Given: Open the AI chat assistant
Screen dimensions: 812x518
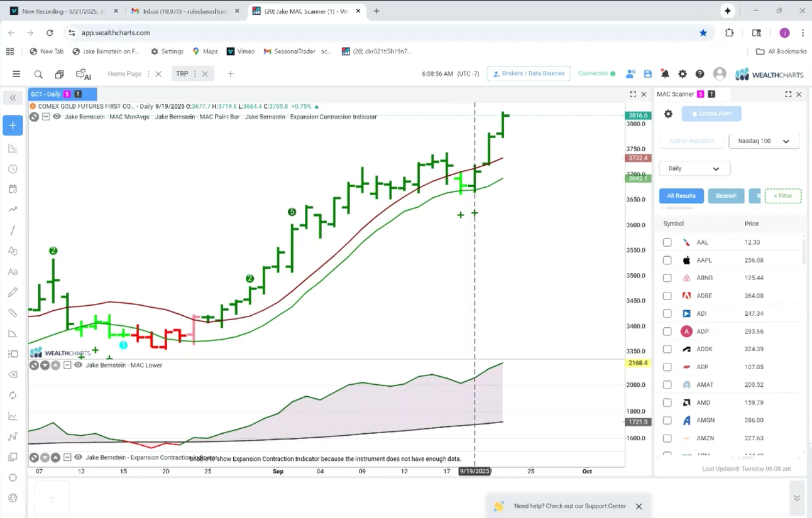Looking at the screenshot, I should pyautogui.click(x=83, y=74).
